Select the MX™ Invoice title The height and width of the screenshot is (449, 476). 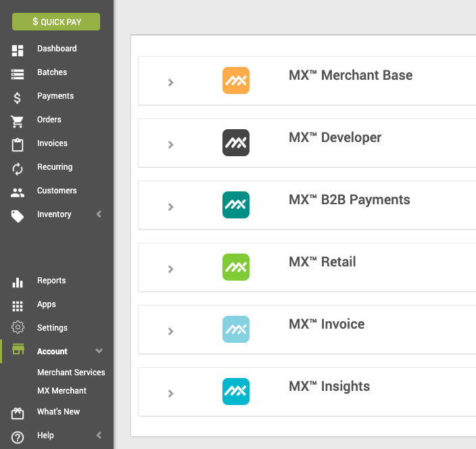[x=327, y=324]
